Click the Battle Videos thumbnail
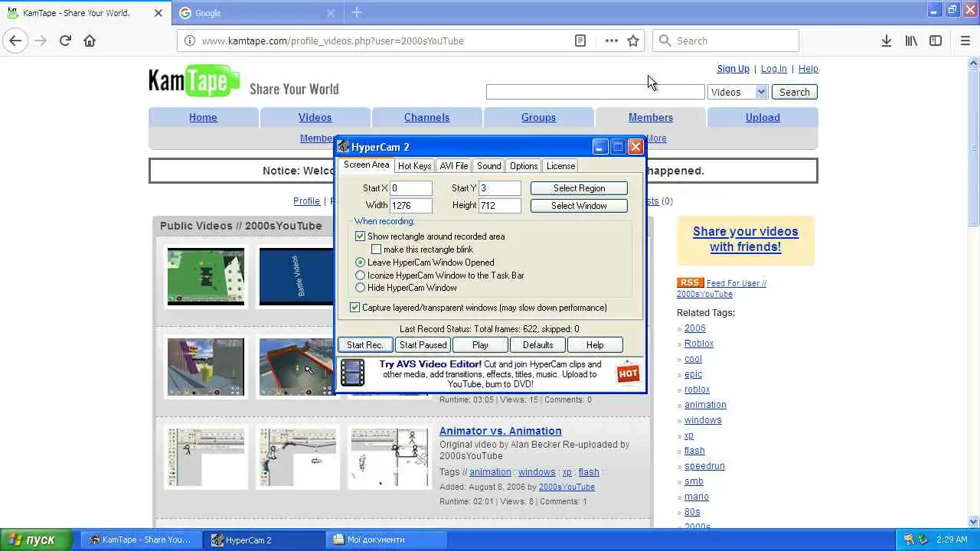Screen dimensions: 980x551 click(x=297, y=276)
